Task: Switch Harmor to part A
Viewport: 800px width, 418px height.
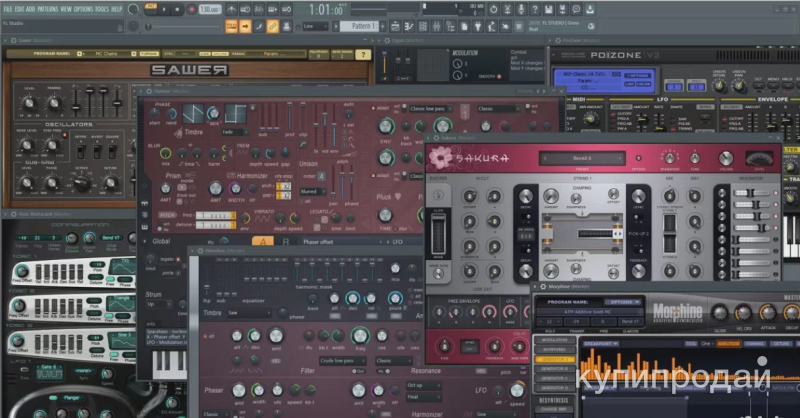Action: (x=263, y=241)
